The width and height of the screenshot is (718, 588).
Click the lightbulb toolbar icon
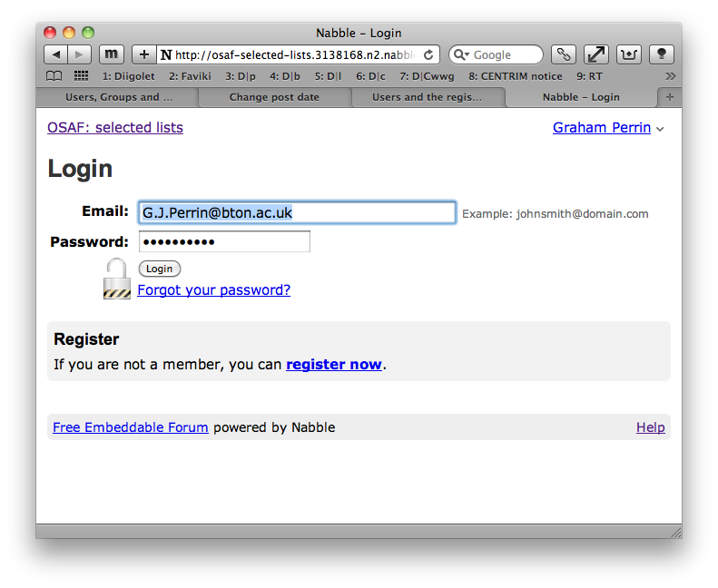point(662,54)
